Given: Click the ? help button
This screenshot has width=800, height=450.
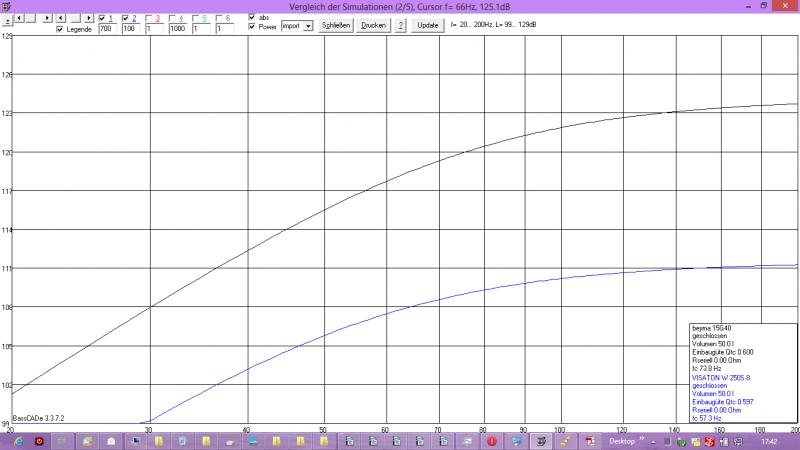Looking at the screenshot, I should [x=401, y=26].
